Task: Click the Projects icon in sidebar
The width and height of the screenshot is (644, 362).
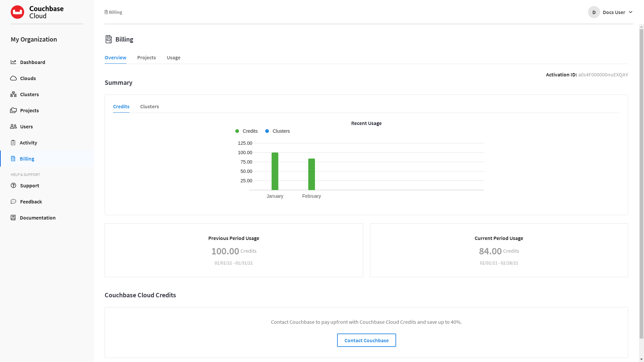Action: [x=13, y=110]
